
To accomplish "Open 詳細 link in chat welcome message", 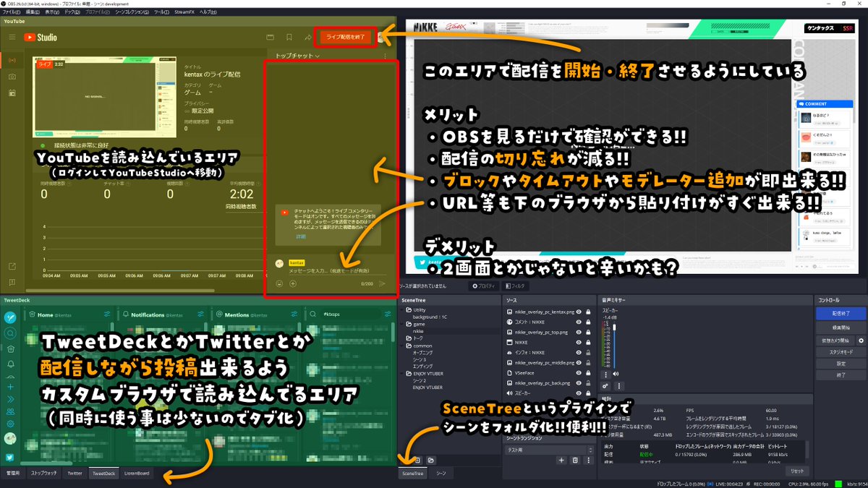I will [x=301, y=236].
